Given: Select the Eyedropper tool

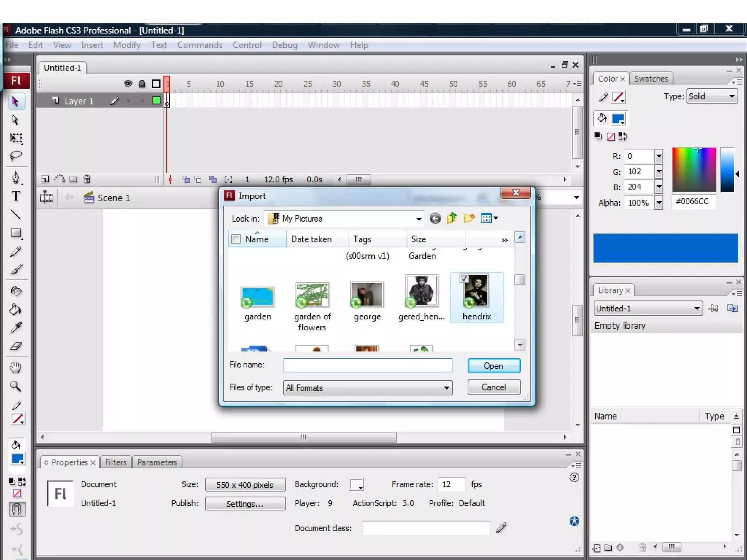Looking at the screenshot, I should (16, 327).
